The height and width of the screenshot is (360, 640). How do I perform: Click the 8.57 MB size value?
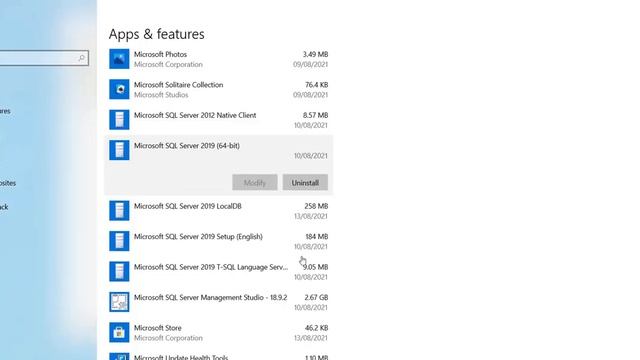click(315, 116)
